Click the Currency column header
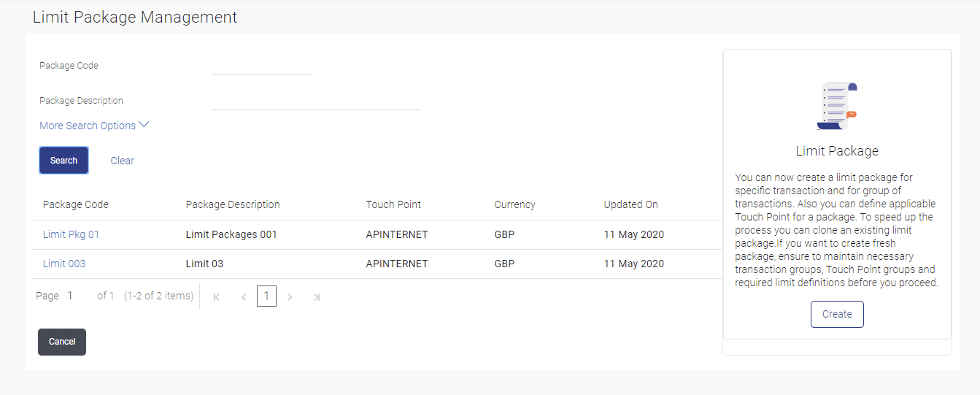Screen dimensions: 980x395 [x=514, y=204]
